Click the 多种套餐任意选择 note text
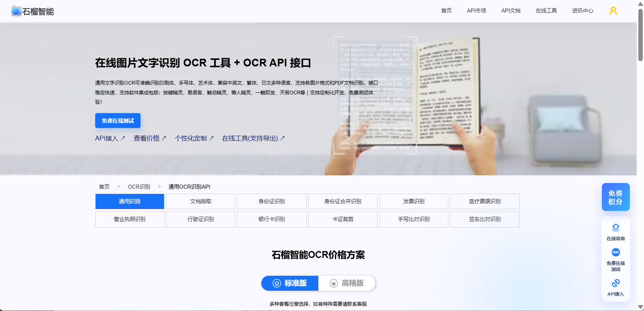 pos(318,304)
